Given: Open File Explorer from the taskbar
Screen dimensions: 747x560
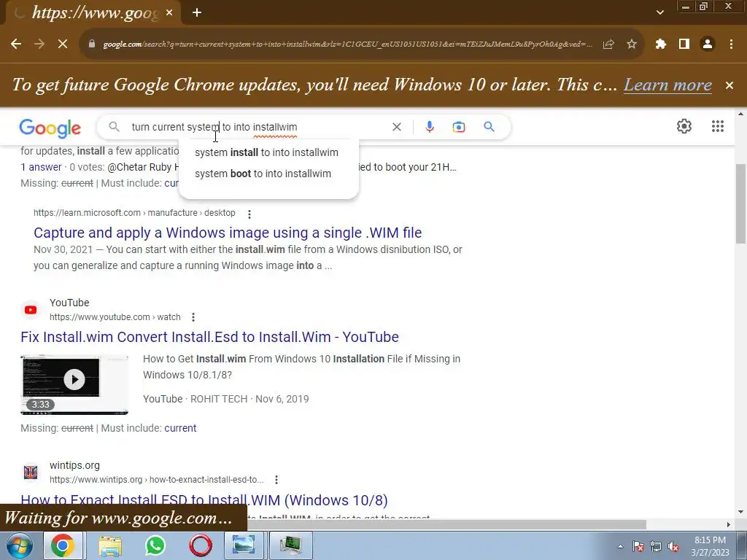Looking at the screenshot, I should coord(110,545).
